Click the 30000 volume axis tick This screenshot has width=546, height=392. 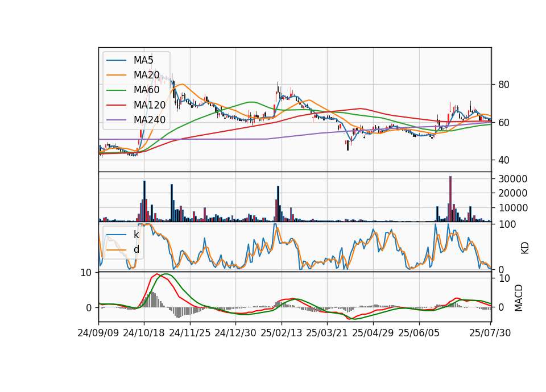(x=512, y=179)
